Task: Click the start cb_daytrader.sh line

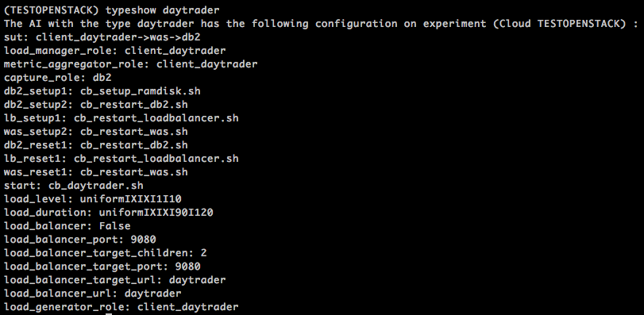Action: (x=74, y=186)
